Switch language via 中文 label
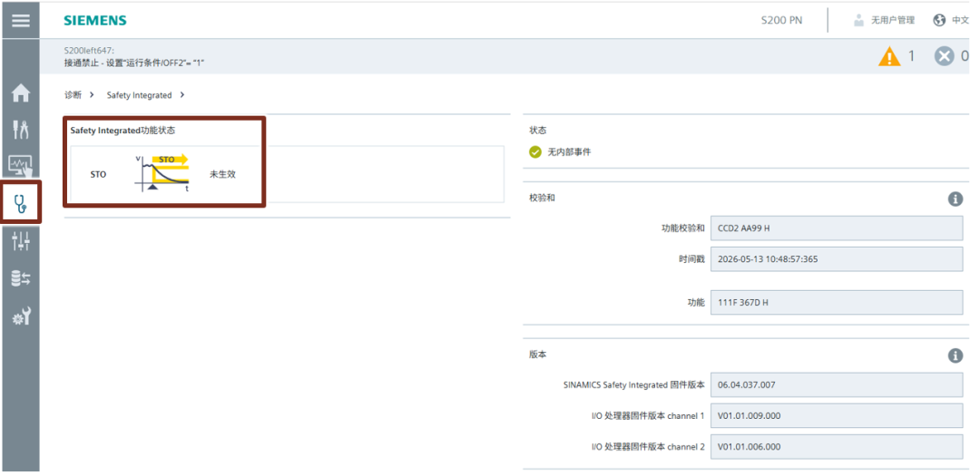Viewport: 980px width, 476px height. 960,20
